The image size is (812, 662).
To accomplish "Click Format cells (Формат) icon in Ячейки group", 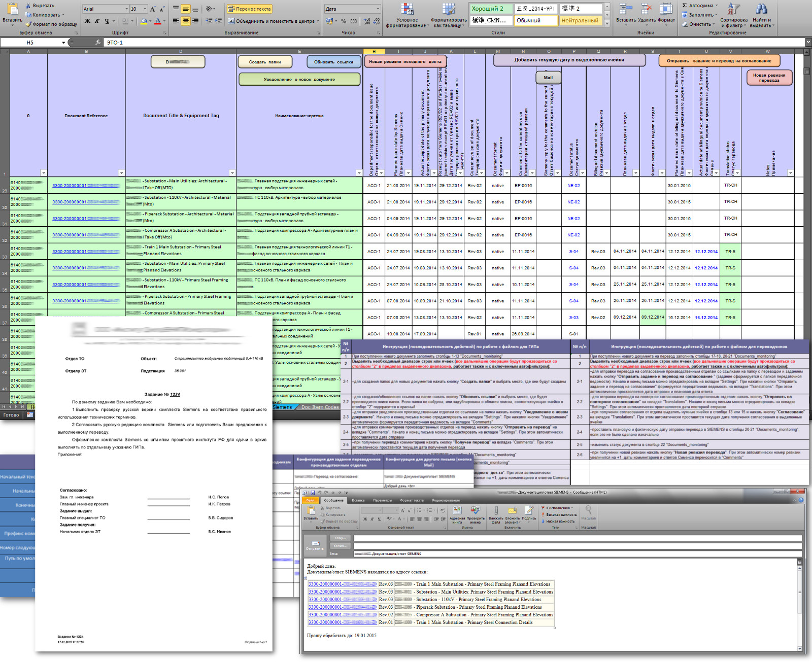I will tap(666, 13).
